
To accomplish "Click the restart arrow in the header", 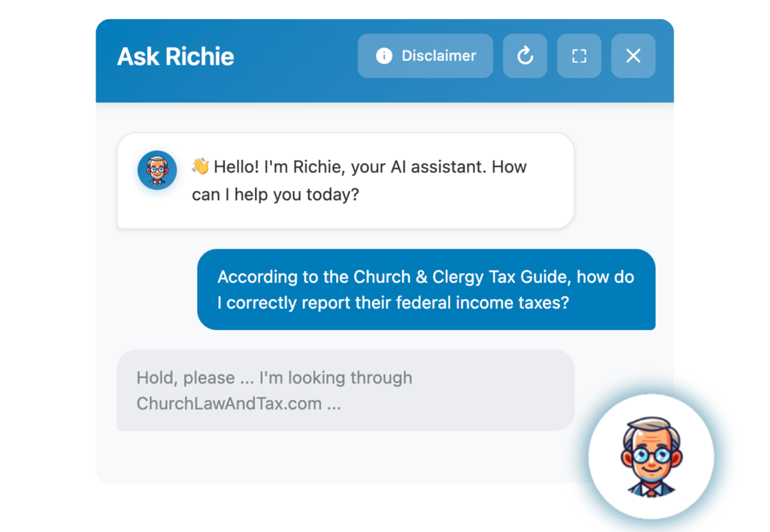I will [x=525, y=56].
